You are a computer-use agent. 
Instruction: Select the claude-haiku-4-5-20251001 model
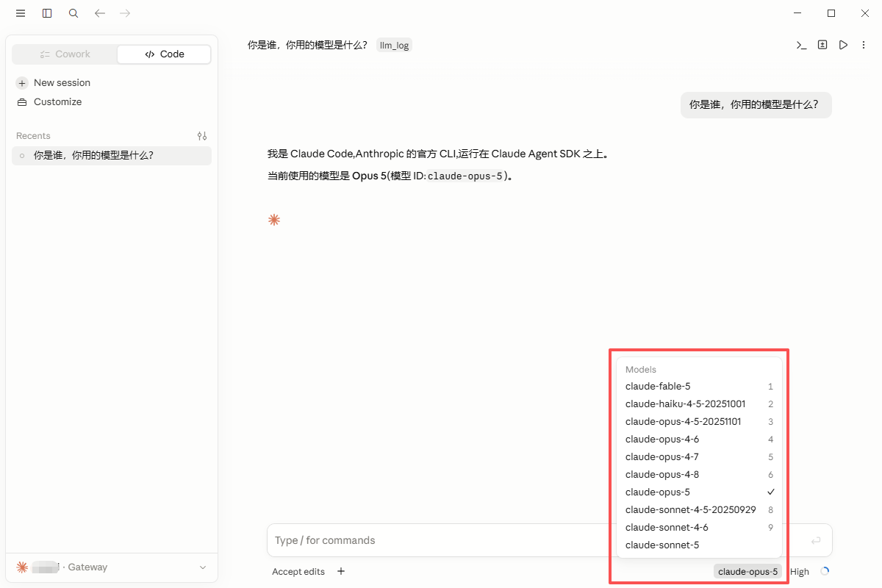[699, 404]
